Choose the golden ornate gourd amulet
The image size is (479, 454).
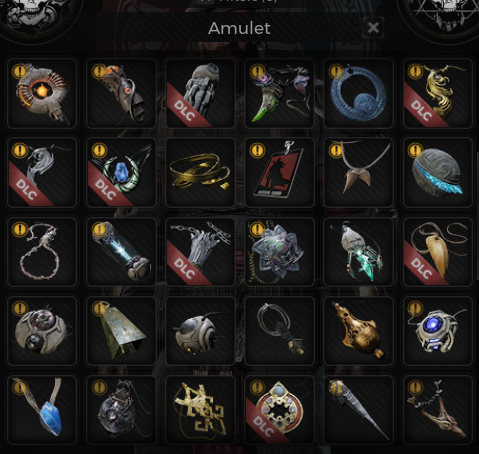(x=358, y=331)
